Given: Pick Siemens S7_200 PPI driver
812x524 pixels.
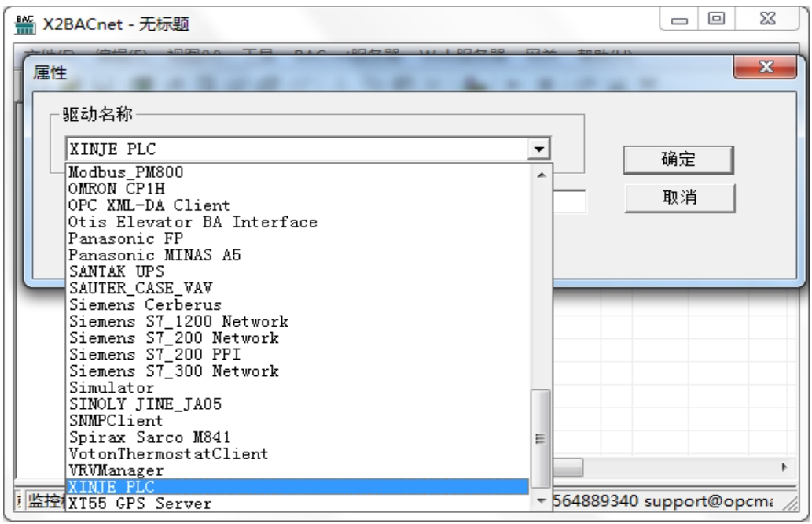Looking at the screenshot, I should (x=298, y=354).
